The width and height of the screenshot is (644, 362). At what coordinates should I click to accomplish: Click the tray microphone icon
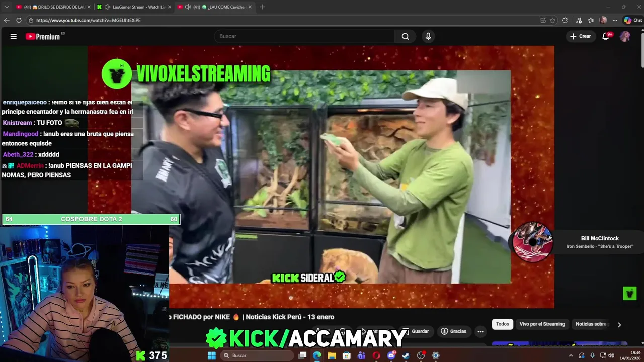pyautogui.click(x=593, y=355)
